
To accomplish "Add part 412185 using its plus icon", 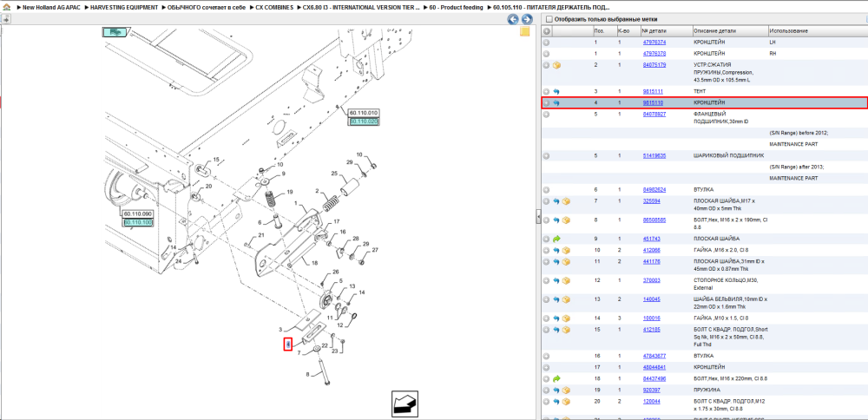I will pyautogui.click(x=546, y=330).
